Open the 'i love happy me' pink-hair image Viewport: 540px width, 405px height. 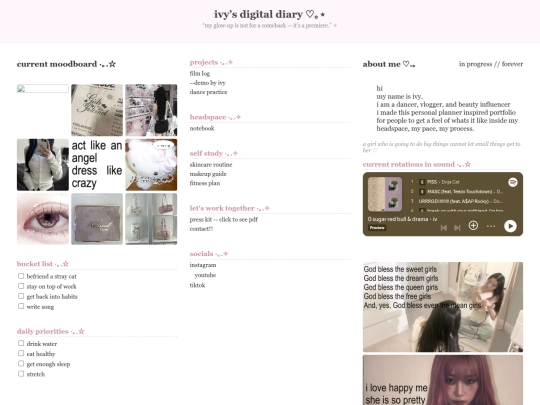click(x=443, y=380)
